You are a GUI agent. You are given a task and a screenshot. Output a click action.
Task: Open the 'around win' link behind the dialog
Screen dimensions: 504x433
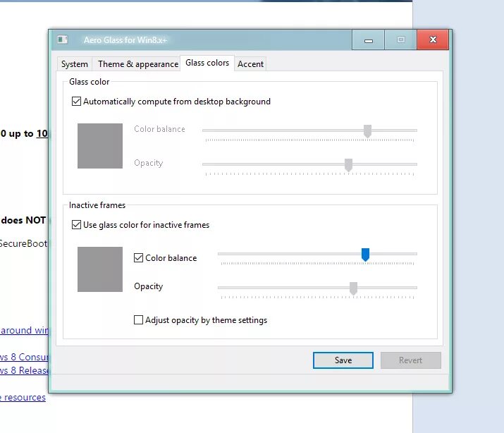[x=24, y=330]
